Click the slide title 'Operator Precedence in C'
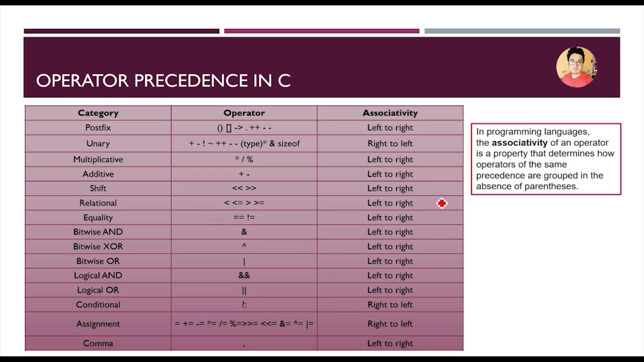Viewport: 644px width, 362px height. click(163, 81)
